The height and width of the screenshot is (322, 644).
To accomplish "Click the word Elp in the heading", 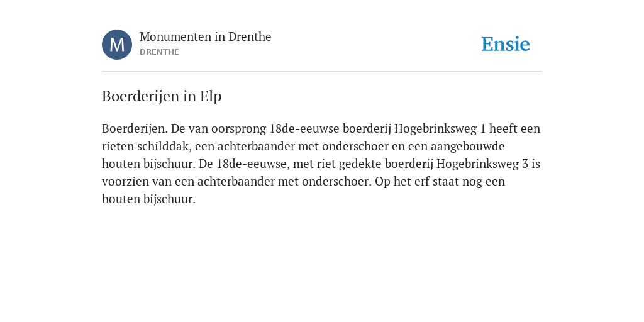I will 211,96.
